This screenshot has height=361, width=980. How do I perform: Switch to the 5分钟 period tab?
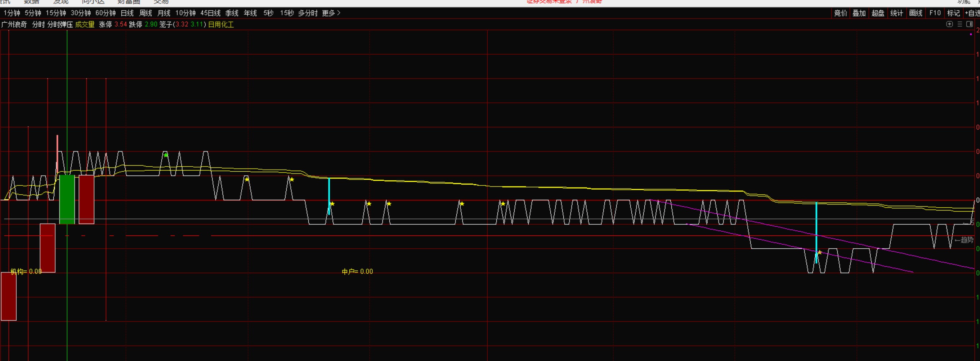pyautogui.click(x=33, y=13)
